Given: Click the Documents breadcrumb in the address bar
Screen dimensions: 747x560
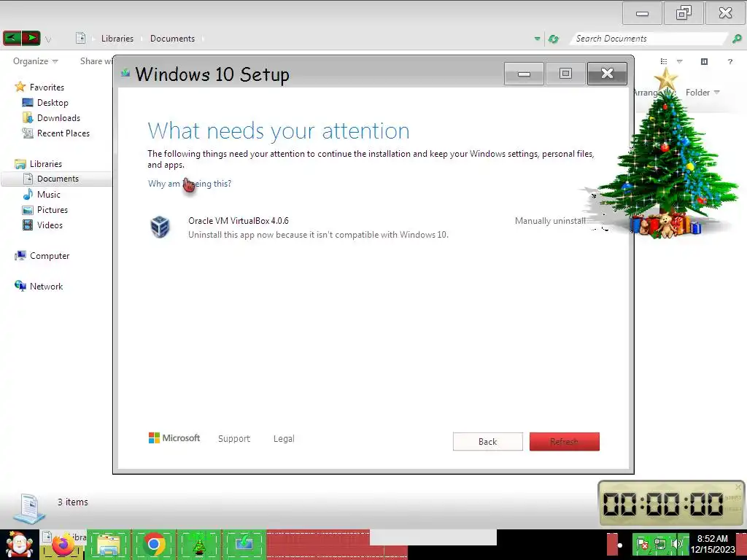Looking at the screenshot, I should [172, 39].
